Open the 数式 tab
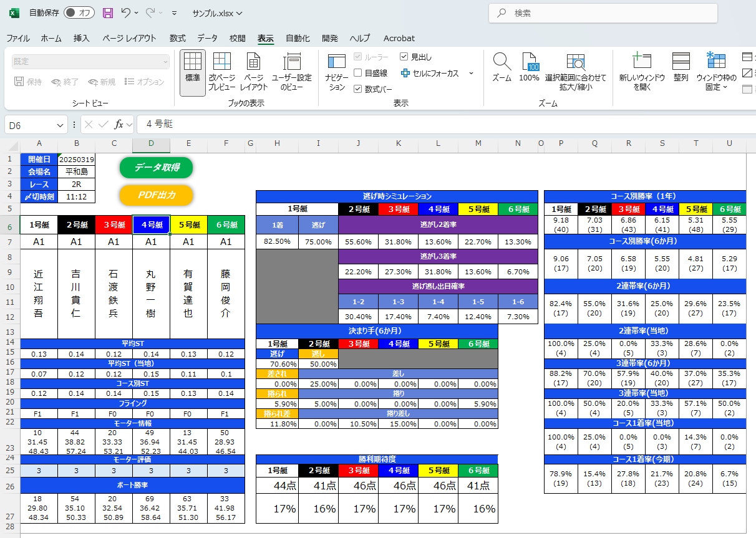The image size is (756, 538). [x=177, y=38]
